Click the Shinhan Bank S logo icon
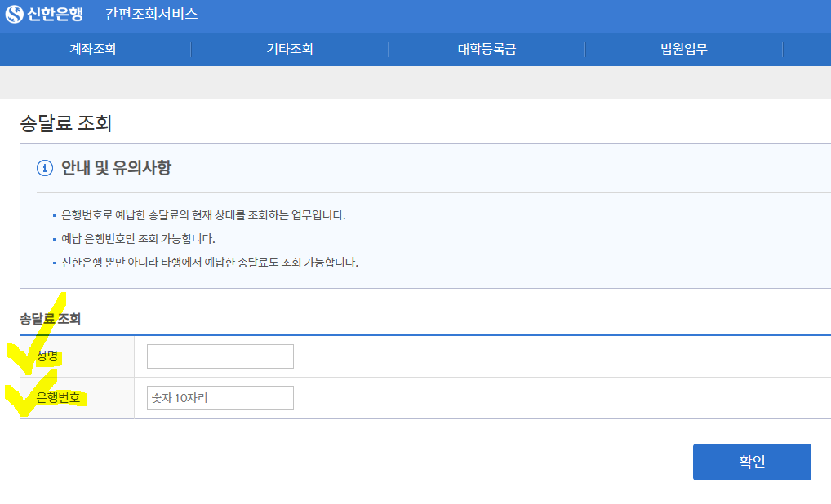831x504 pixels. pyautogui.click(x=15, y=14)
